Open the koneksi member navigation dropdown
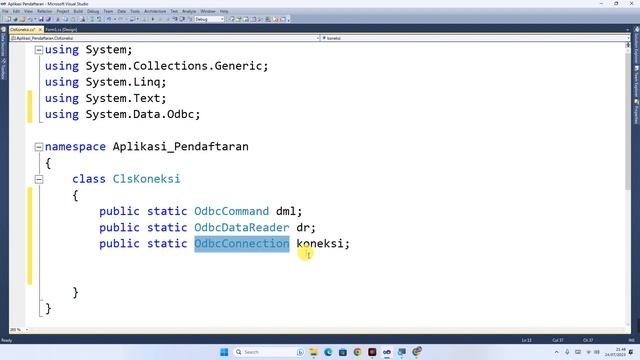The width and height of the screenshot is (640, 360). click(x=475, y=38)
